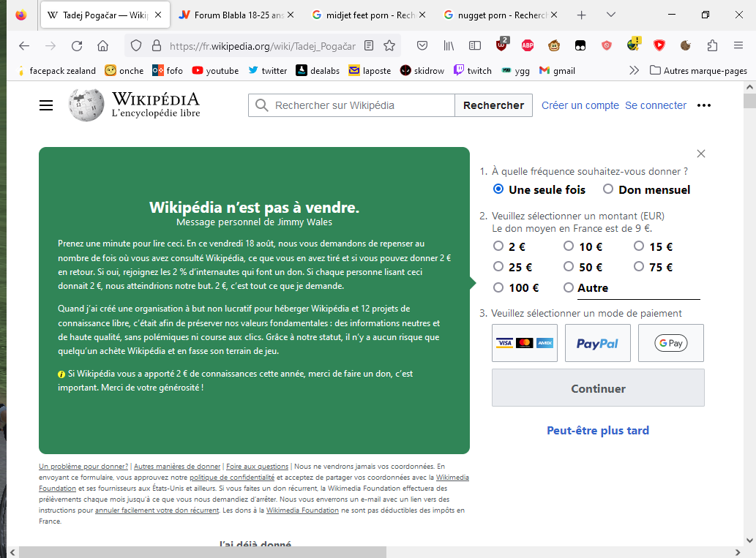Open the dealabs bookmark
756x558 pixels.
click(318, 71)
